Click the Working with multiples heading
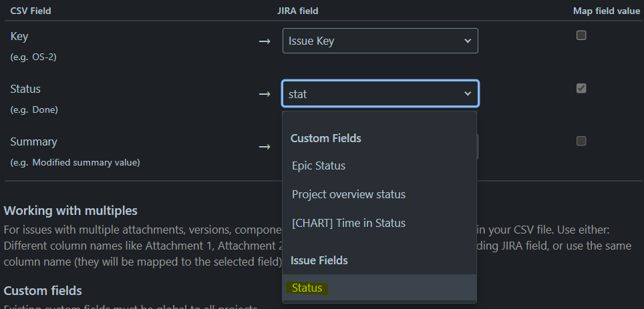The width and height of the screenshot is (644, 309). [71, 211]
